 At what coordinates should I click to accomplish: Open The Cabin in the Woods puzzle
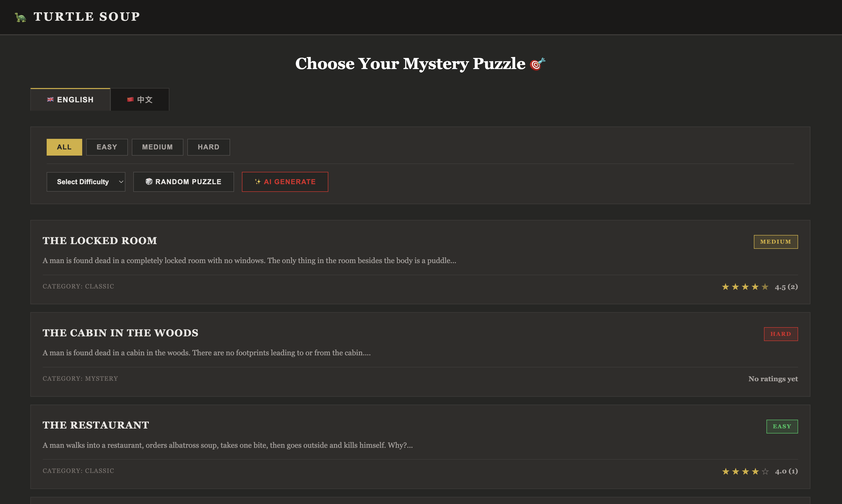pyautogui.click(x=120, y=333)
